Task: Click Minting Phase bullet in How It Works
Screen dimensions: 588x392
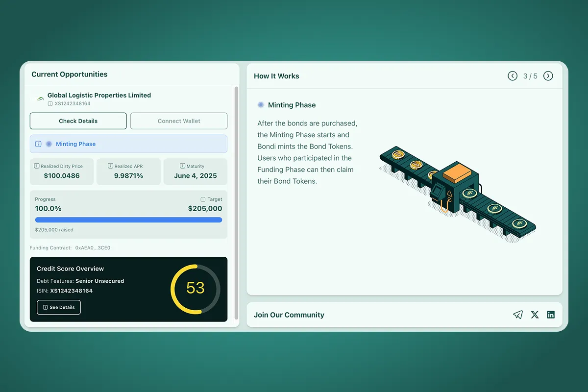Action: click(261, 105)
